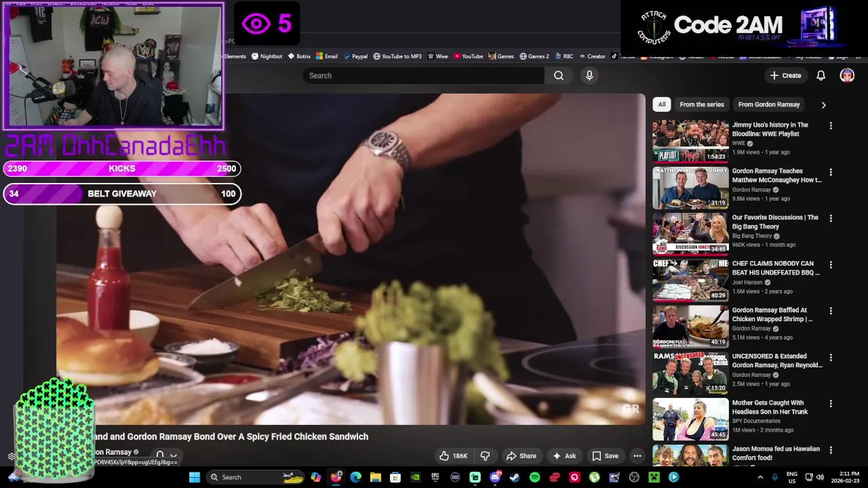The height and width of the screenshot is (488, 868).
Task: Open uTorrent from the taskbar
Action: 595,477
